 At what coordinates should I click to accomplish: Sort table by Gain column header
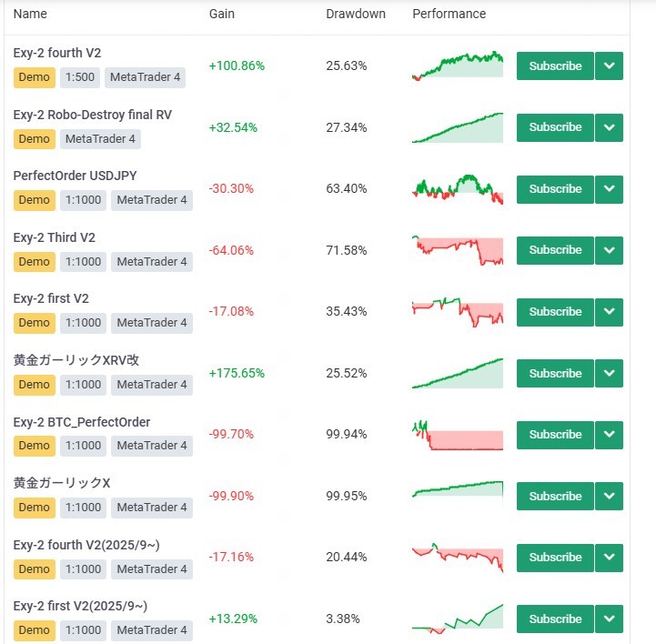222,15
